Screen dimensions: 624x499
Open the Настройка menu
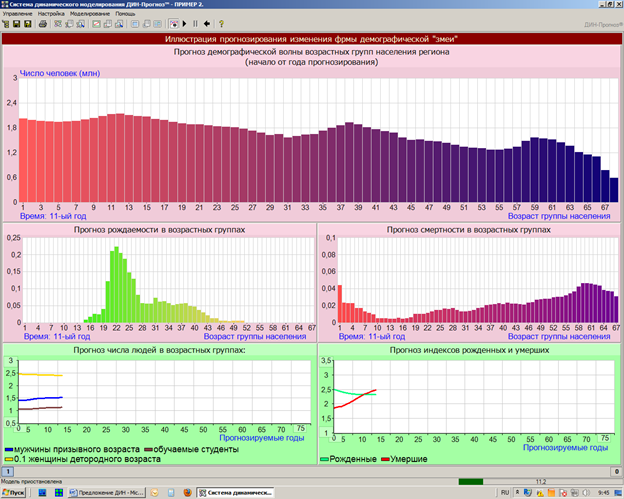(51, 13)
